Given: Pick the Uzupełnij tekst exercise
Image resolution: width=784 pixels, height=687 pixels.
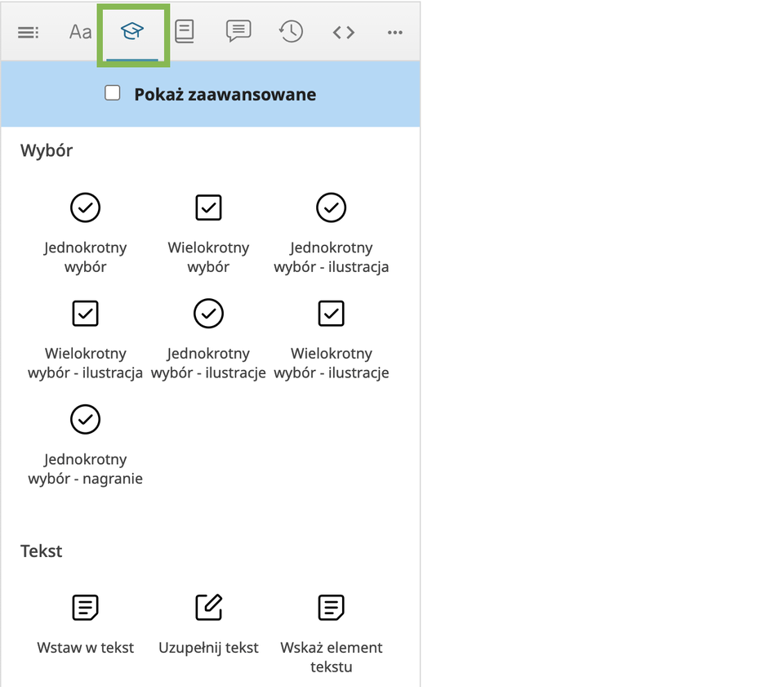Looking at the screenshot, I should [x=208, y=608].
